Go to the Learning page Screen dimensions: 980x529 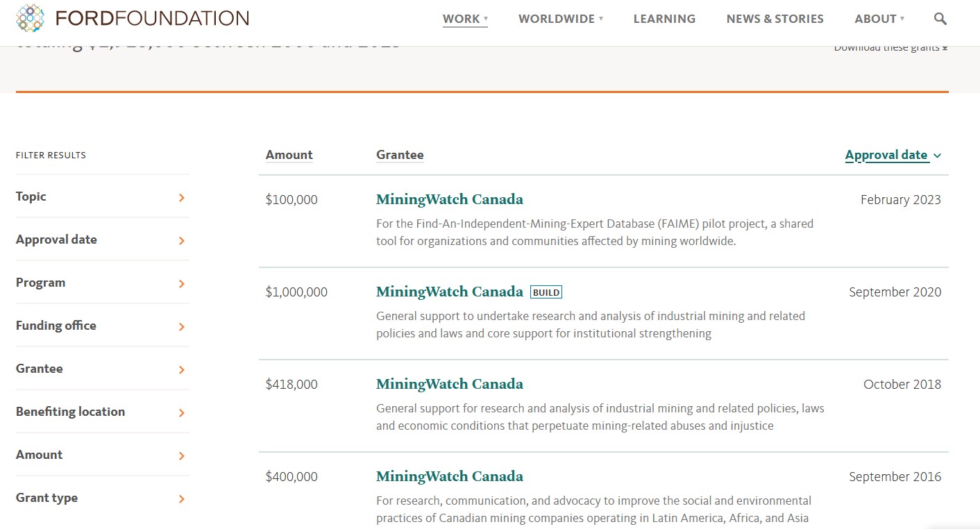click(x=664, y=19)
